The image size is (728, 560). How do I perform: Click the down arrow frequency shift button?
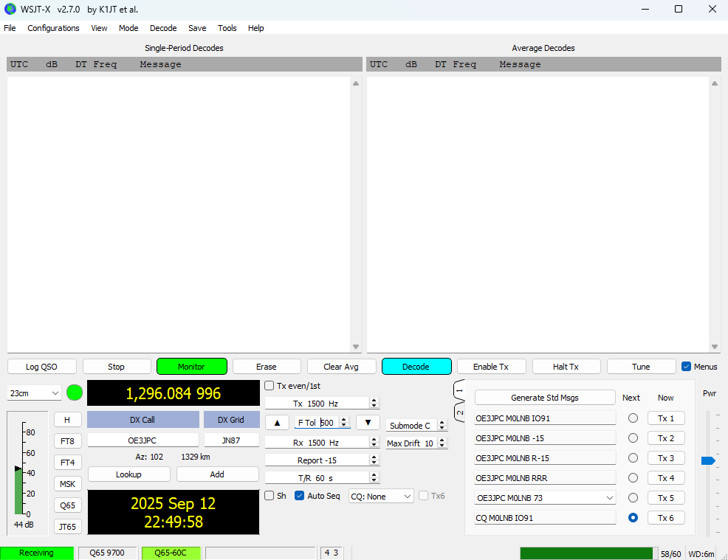368,423
